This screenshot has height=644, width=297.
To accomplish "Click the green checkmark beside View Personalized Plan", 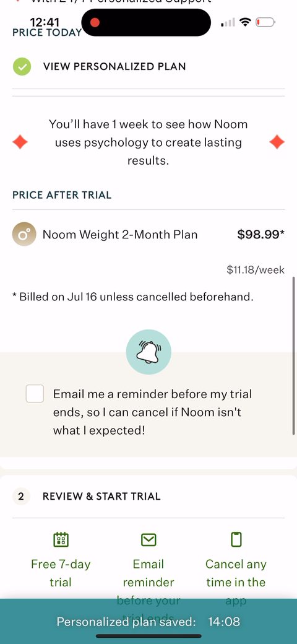I will tap(22, 66).
